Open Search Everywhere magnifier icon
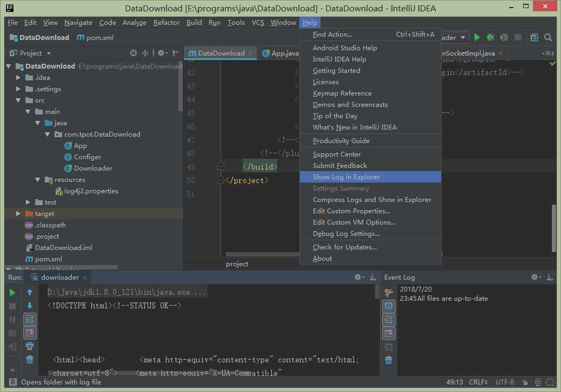 (x=548, y=37)
